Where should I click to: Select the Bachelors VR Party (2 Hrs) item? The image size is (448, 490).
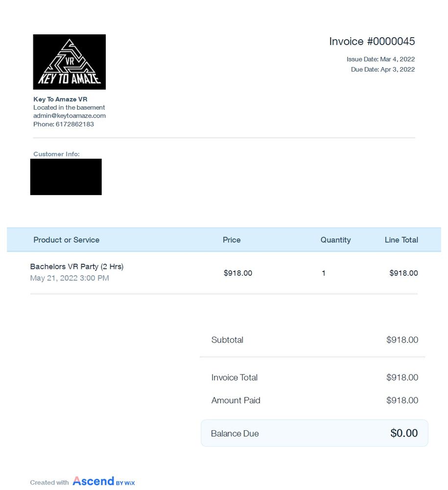click(x=77, y=267)
